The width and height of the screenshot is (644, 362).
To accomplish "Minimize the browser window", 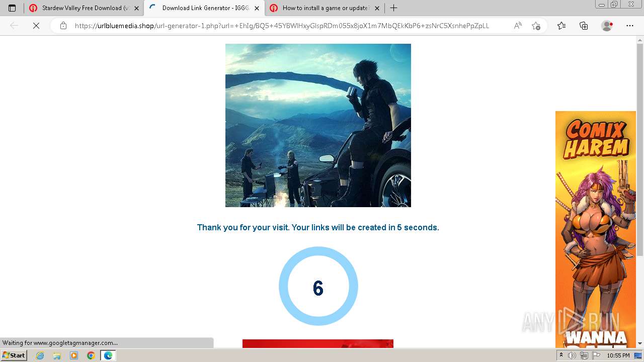I will (601, 5).
